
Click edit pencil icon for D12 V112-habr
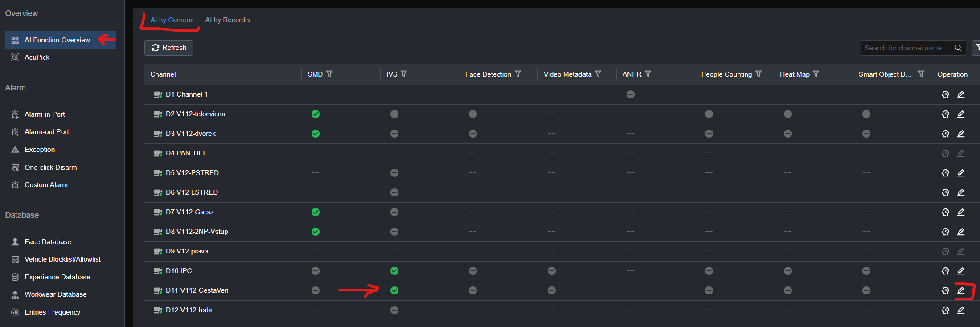[961, 310]
